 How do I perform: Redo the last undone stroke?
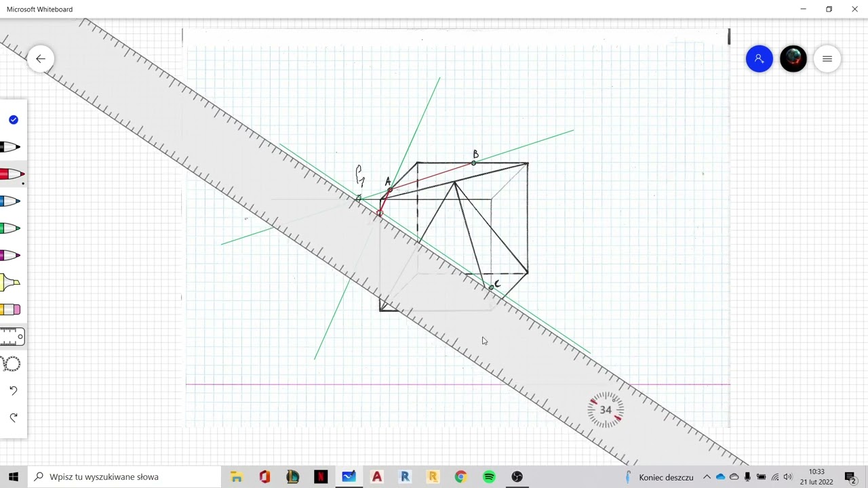(x=14, y=418)
